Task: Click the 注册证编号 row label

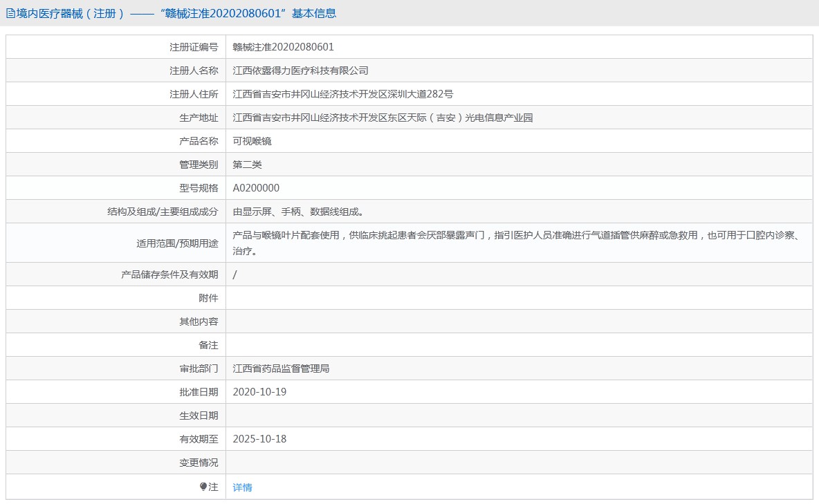Action: [x=194, y=47]
